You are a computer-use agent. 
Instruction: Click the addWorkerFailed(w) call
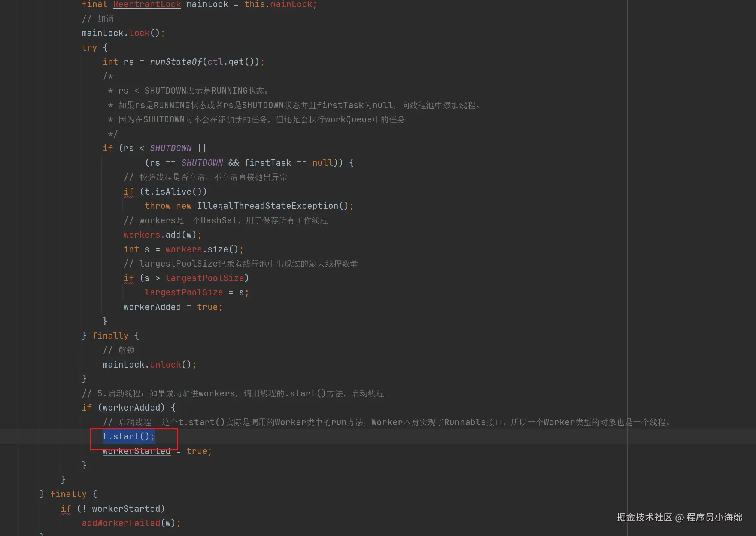pos(131,523)
